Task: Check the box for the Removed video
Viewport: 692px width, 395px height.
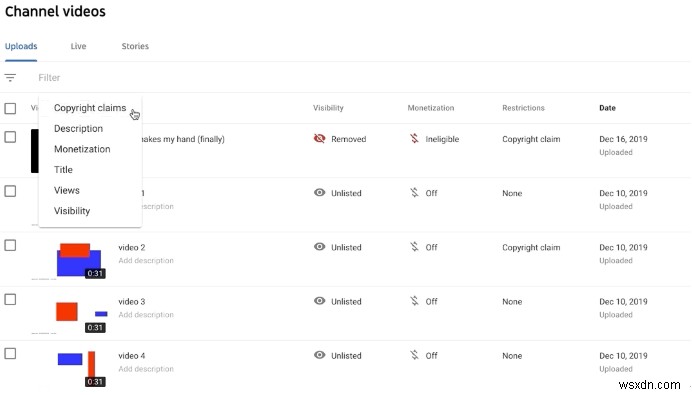Action: [x=10, y=137]
